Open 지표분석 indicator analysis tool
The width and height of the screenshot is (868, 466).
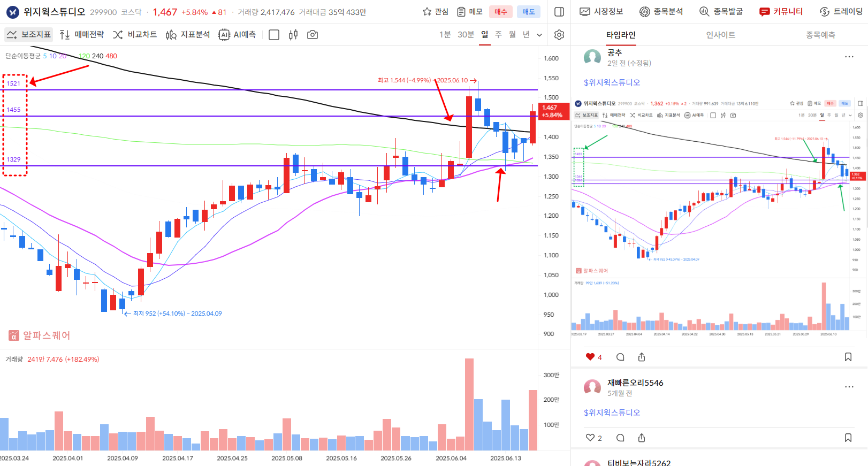tap(188, 35)
